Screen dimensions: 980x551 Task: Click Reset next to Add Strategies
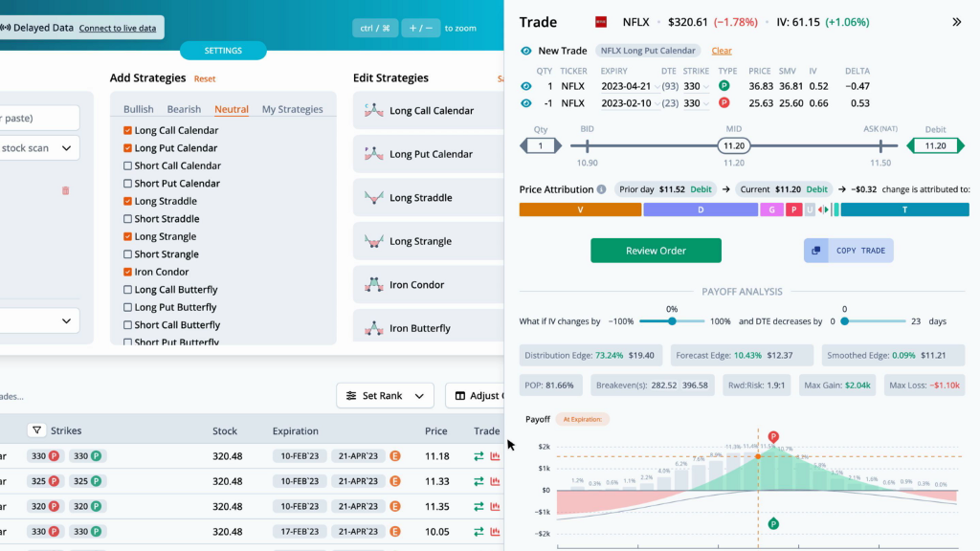pyautogui.click(x=205, y=78)
